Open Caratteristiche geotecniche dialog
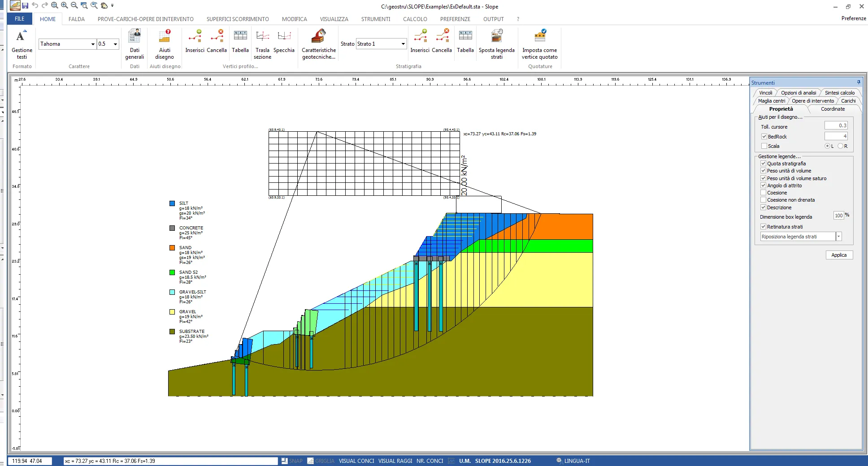The image size is (868, 466). pos(319,44)
